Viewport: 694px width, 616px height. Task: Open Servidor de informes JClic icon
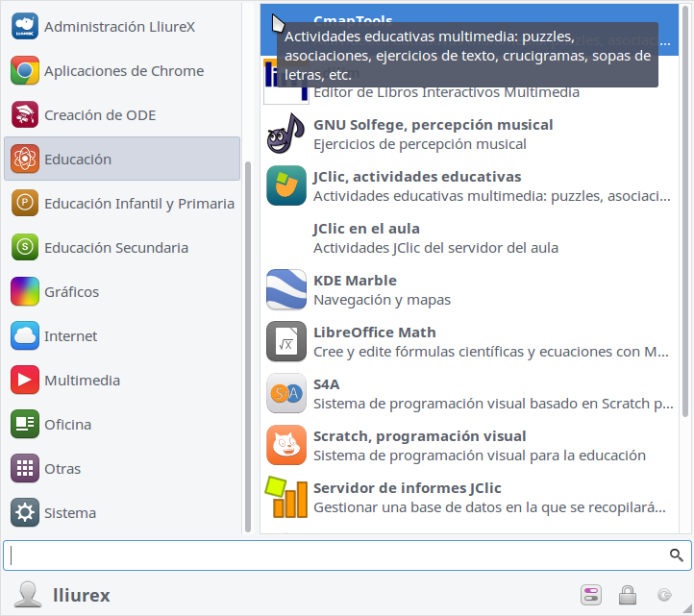pos(286,498)
